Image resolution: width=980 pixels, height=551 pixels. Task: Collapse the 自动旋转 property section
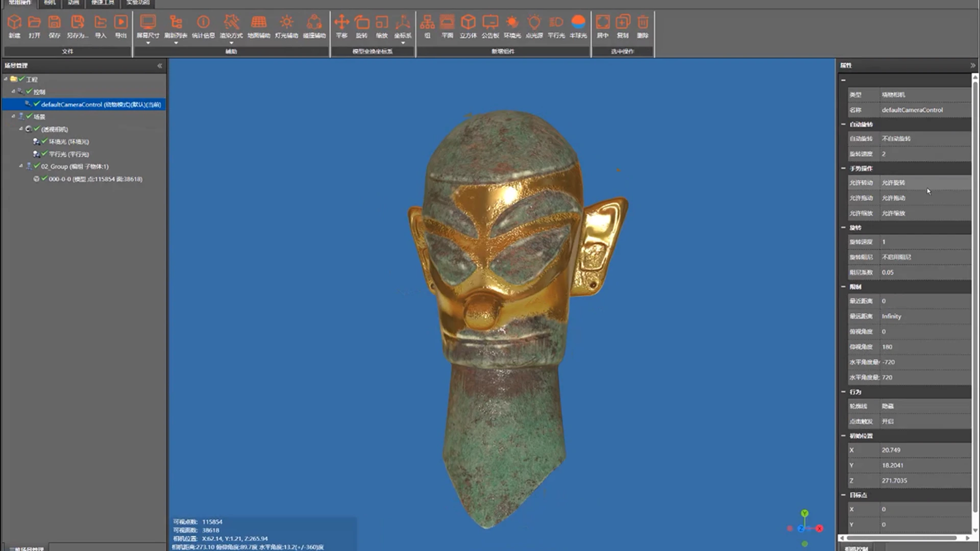click(843, 124)
